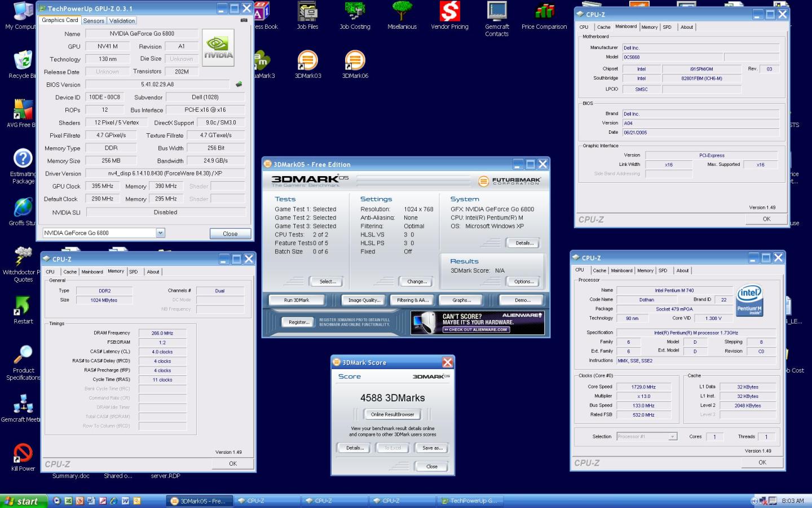Open the Job Files desktop icon
Viewport: 812px width, 508px height.
(308, 11)
